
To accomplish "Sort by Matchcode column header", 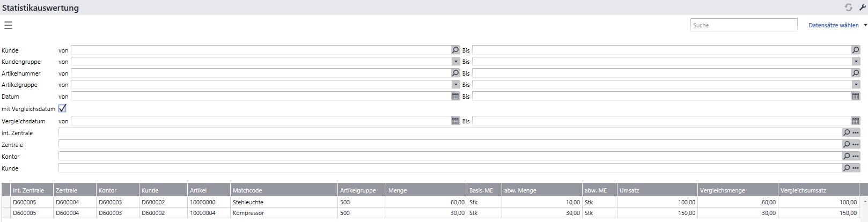I will click(x=283, y=190).
